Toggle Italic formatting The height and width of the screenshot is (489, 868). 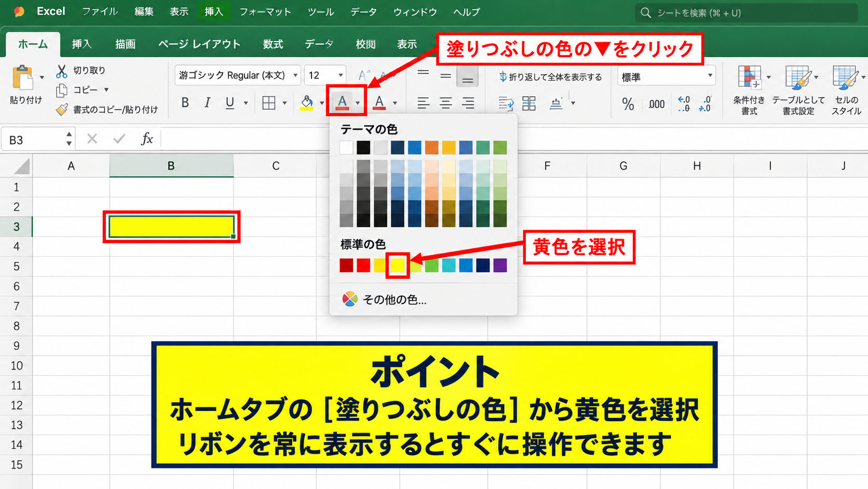point(207,103)
